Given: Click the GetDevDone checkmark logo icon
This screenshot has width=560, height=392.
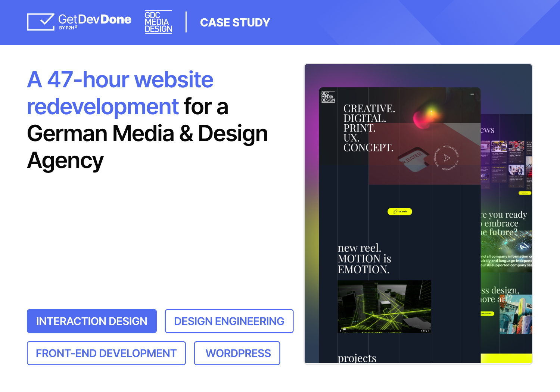Looking at the screenshot, I should pos(41,22).
